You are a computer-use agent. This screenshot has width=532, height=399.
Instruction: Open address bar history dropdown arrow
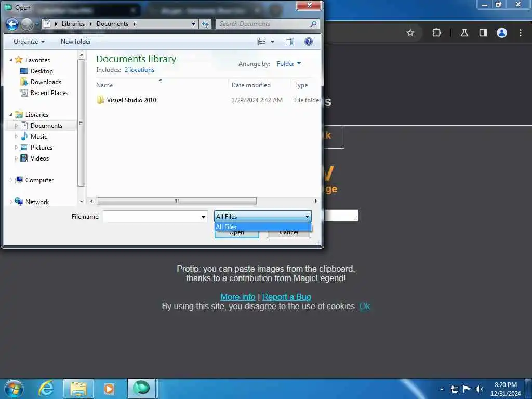click(193, 24)
